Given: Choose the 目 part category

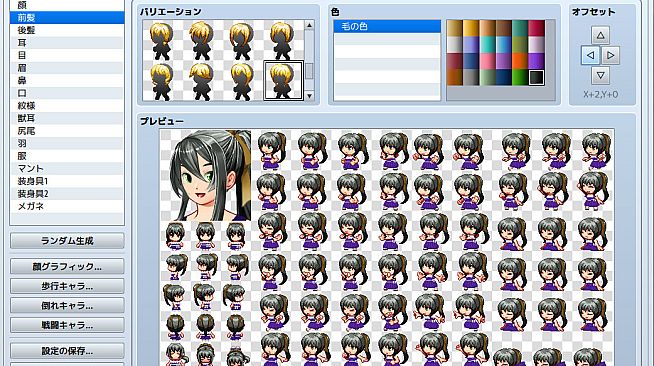Looking at the screenshot, I should click(67, 55).
